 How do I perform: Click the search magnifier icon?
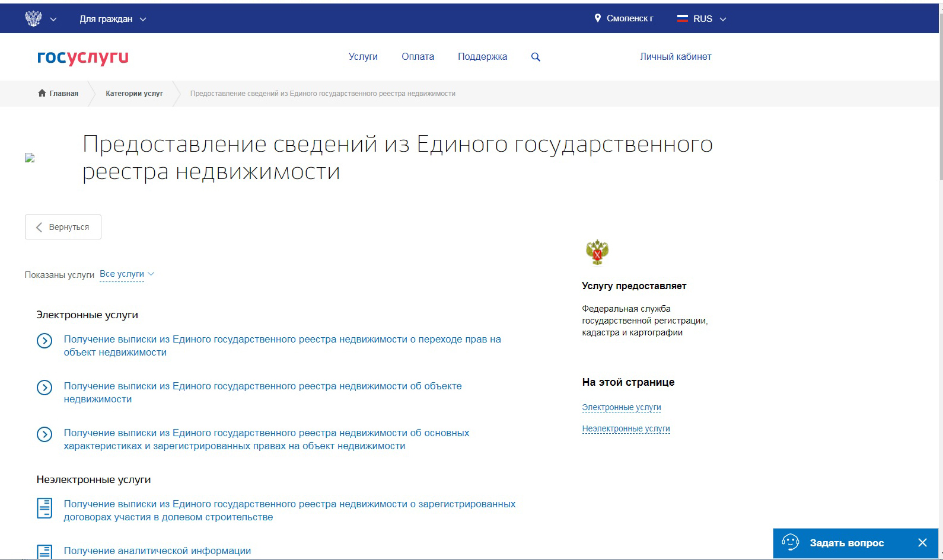536,57
